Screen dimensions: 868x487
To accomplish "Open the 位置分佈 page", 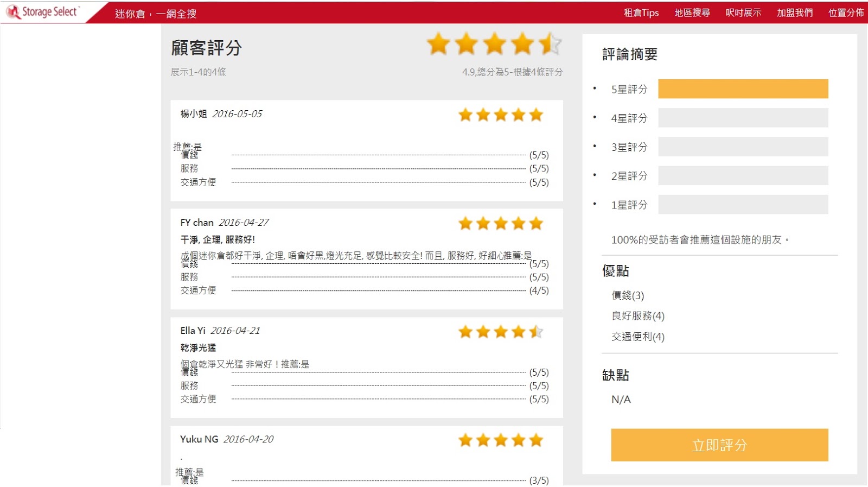I will point(845,12).
